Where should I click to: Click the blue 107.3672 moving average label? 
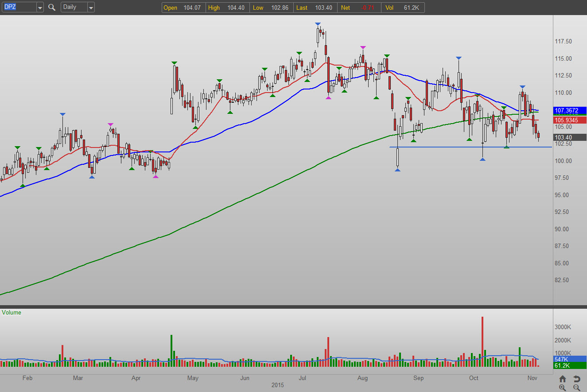[x=569, y=110]
